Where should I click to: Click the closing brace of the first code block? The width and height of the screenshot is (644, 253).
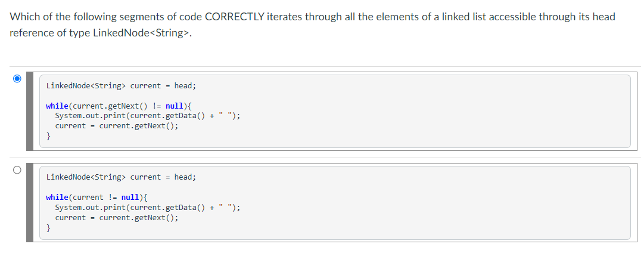click(x=48, y=136)
